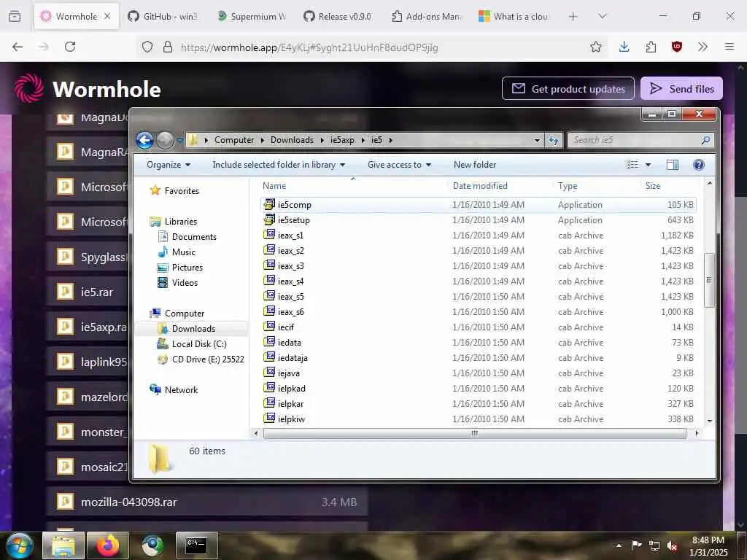The width and height of the screenshot is (747, 560).
Task: Open Firefox downloads panel icon
Action: [624, 47]
